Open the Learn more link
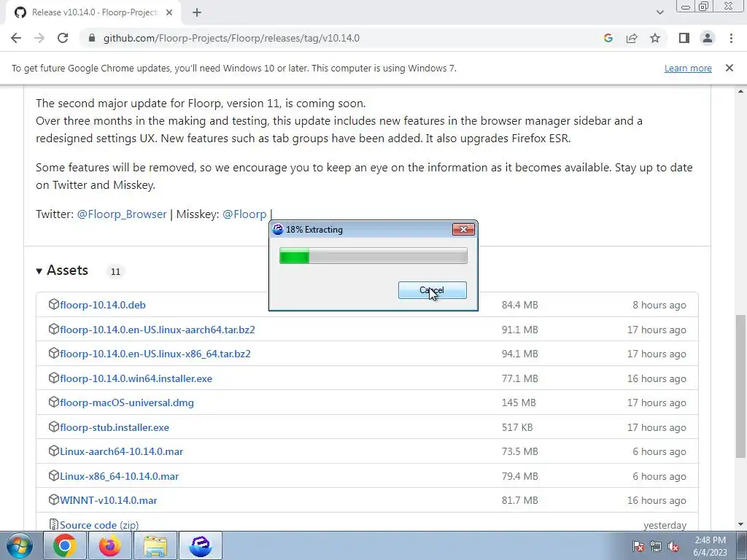The height and width of the screenshot is (560, 747). coord(688,68)
